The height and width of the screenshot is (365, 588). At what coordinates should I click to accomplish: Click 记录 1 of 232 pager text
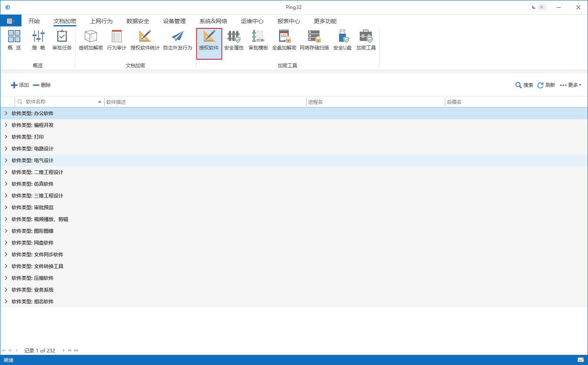(x=40, y=350)
